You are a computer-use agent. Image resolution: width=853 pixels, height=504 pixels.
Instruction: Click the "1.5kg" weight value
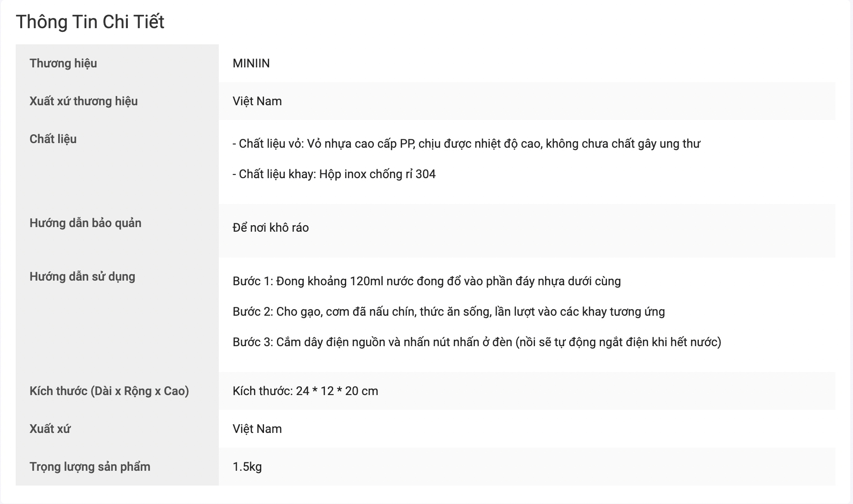click(x=247, y=467)
